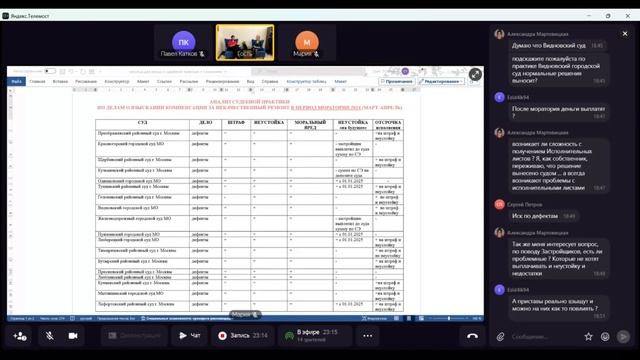Toggle the camera button
This screenshot has width=640, height=360.
click(x=73, y=336)
